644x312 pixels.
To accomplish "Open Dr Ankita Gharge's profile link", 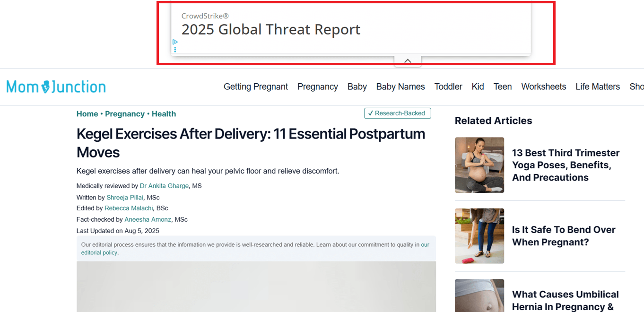I will 164,186.
